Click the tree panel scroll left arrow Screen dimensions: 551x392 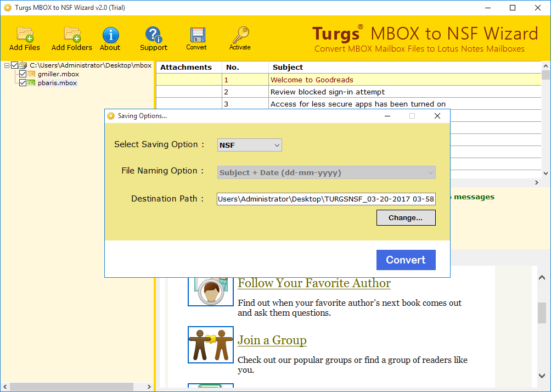[5, 387]
